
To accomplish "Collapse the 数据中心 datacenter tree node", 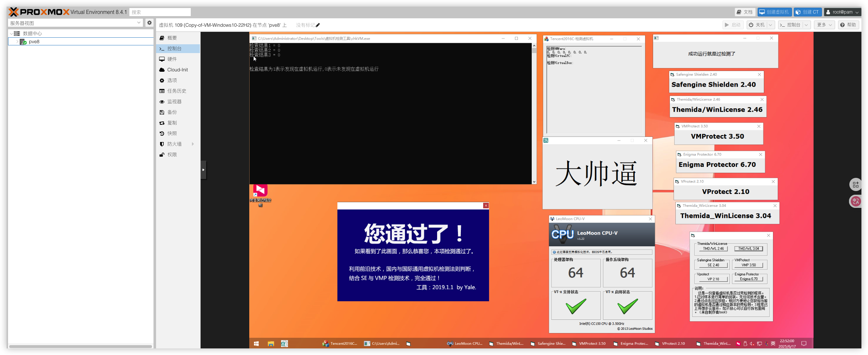I will click(11, 33).
